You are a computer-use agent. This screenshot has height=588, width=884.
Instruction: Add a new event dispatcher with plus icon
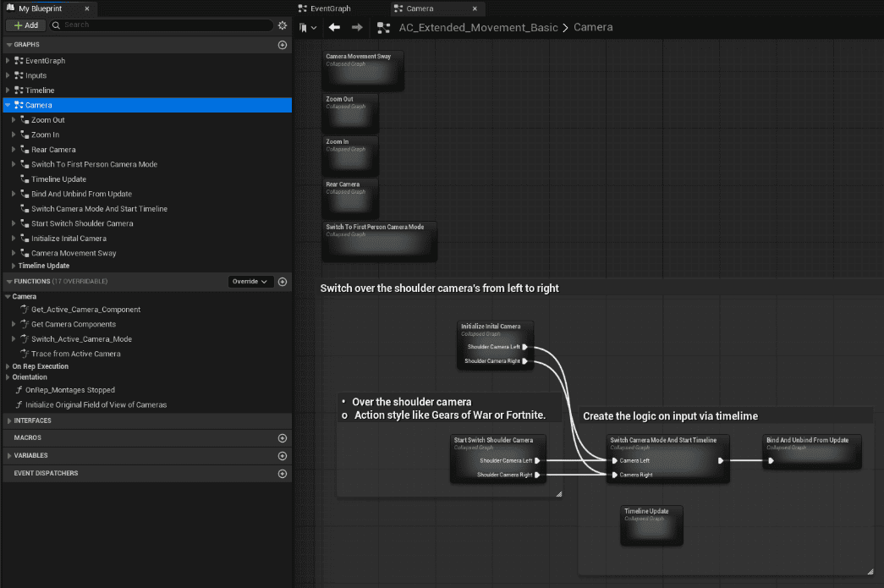coord(283,474)
